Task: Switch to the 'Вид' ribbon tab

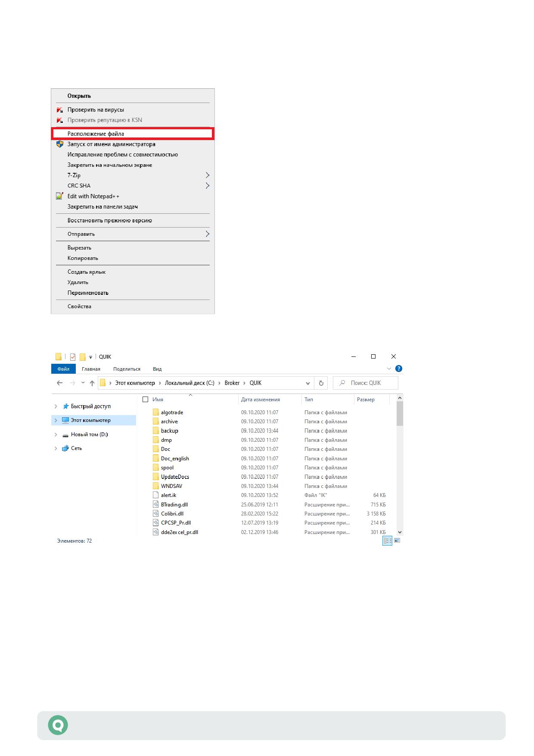Action: point(157,369)
